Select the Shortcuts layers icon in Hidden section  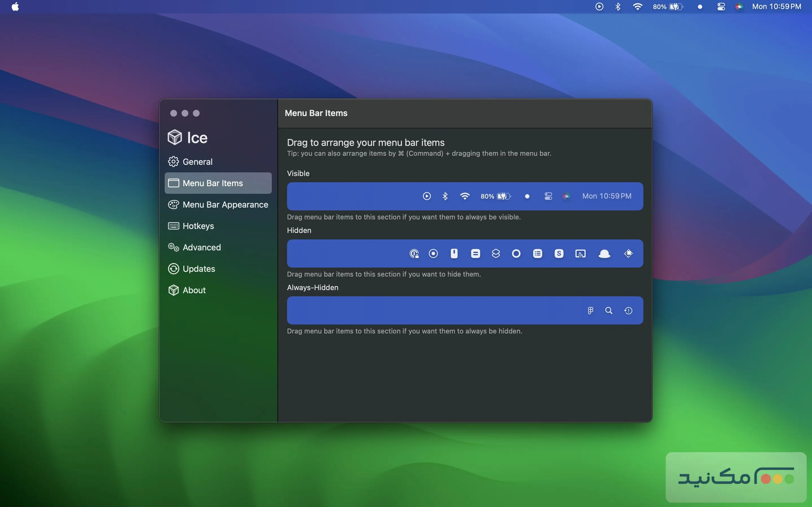coord(496,253)
